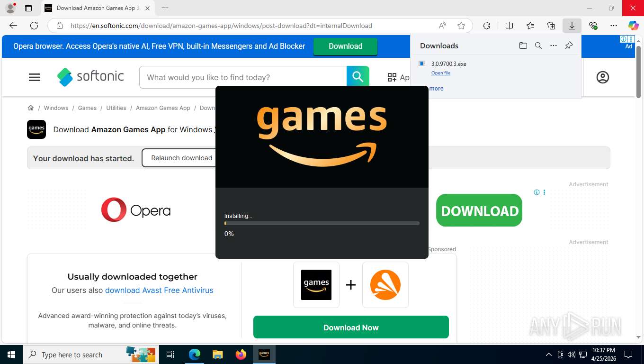Open Collections icon

(x=551, y=26)
